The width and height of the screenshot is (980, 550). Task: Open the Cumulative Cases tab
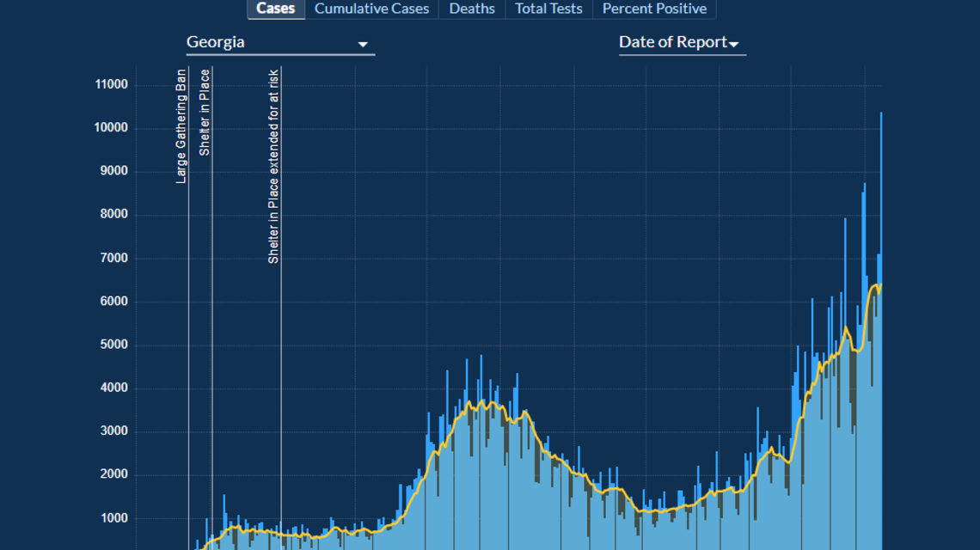(x=371, y=9)
